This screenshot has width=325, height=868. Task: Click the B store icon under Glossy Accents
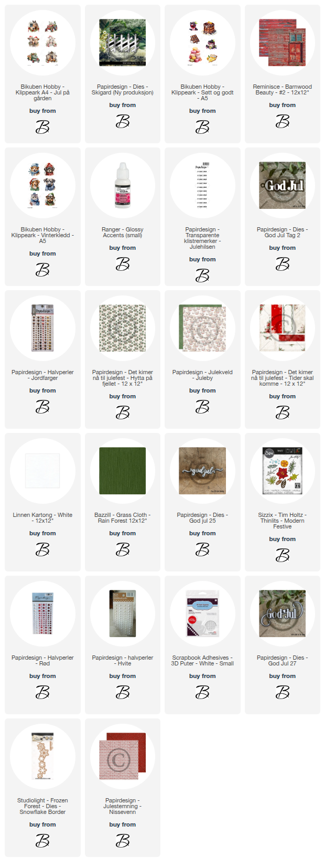(123, 264)
